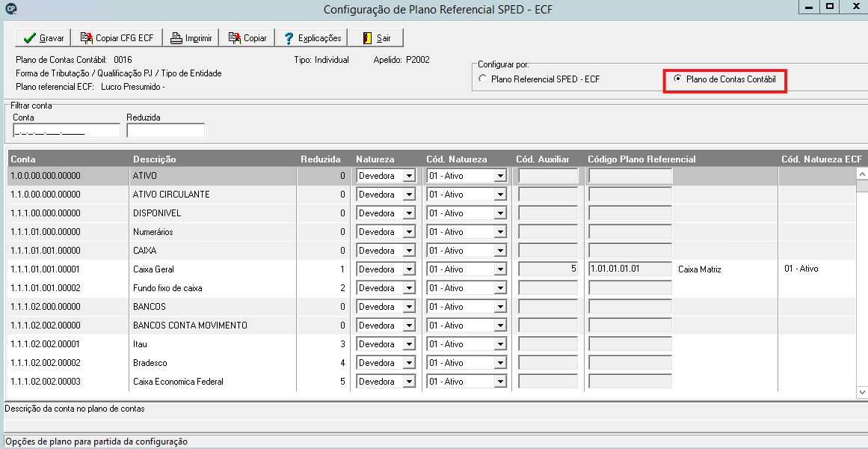Open Natureza dropdown for ATIVO row
Image resolution: width=868 pixels, height=449 pixels.
pyautogui.click(x=409, y=176)
